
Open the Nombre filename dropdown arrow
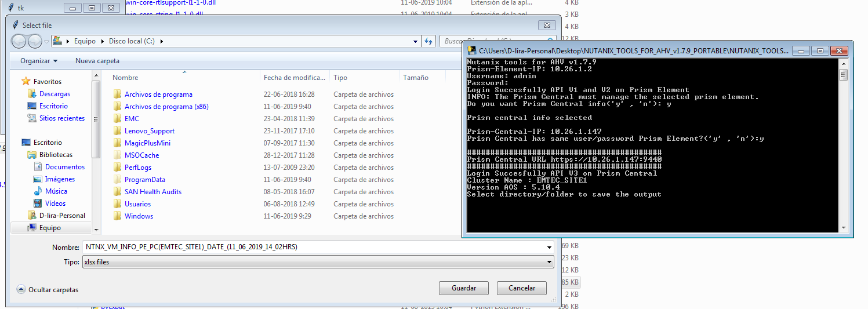click(549, 248)
